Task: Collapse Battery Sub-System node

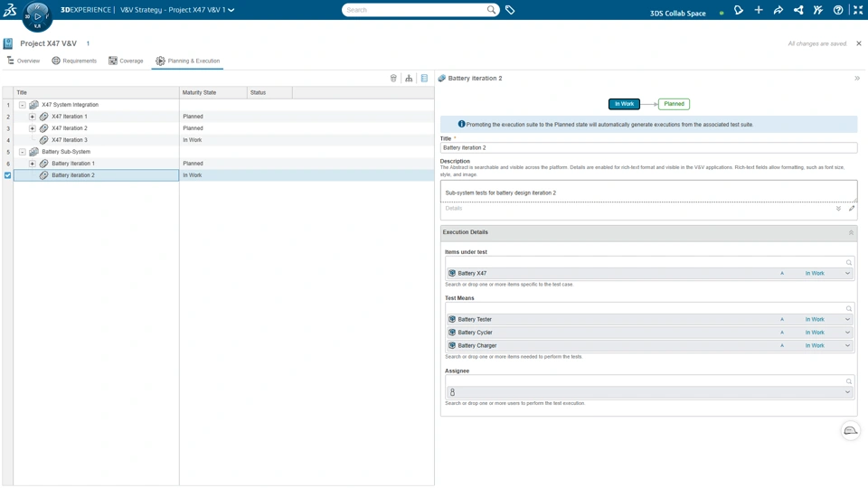Action: tap(22, 152)
